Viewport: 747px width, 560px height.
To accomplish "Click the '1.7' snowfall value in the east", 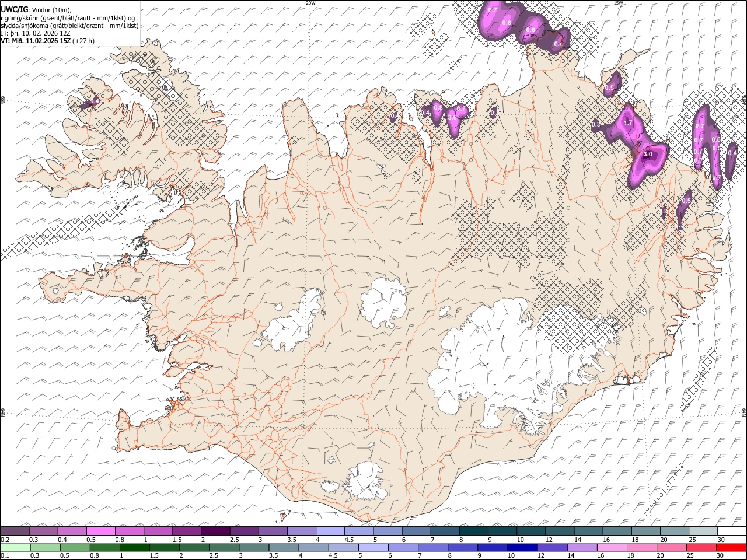I will (628, 123).
